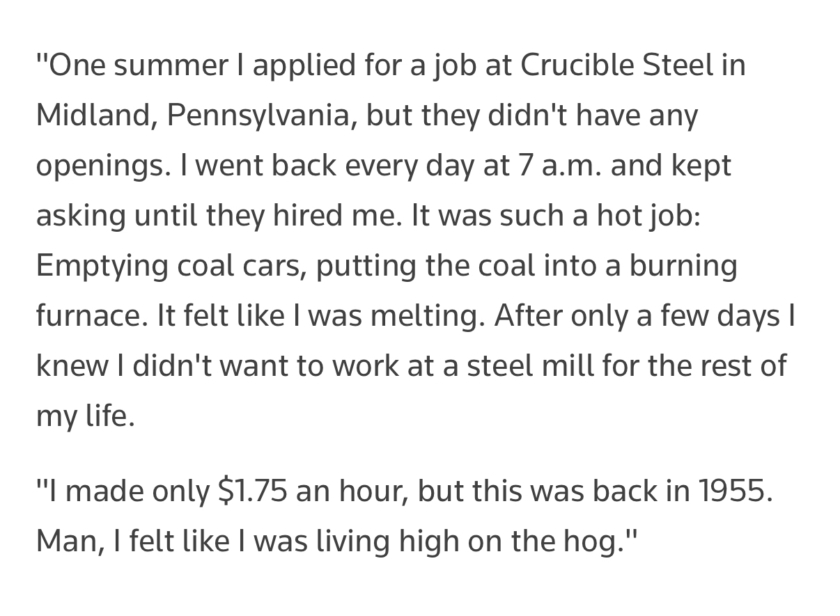This screenshot has height=616, width=840.
Task: Click the time "7 a.m."
Action: pos(557,165)
